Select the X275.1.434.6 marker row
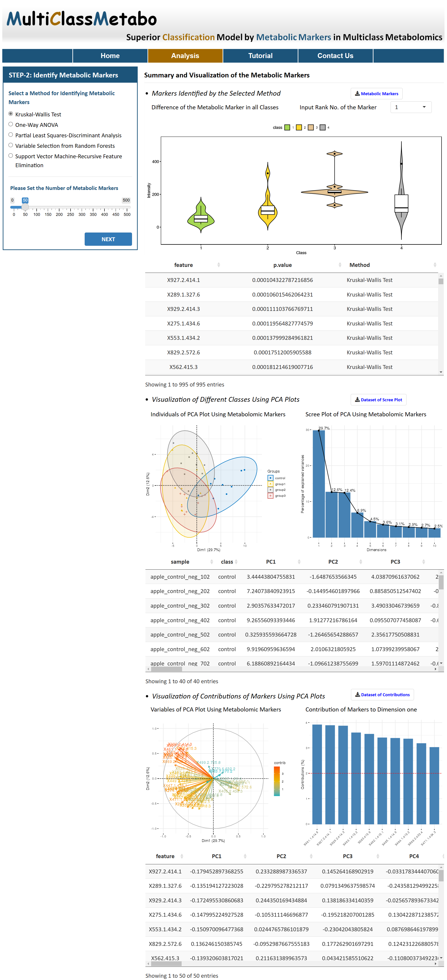The height and width of the screenshot is (980, 447). (292, 323)
